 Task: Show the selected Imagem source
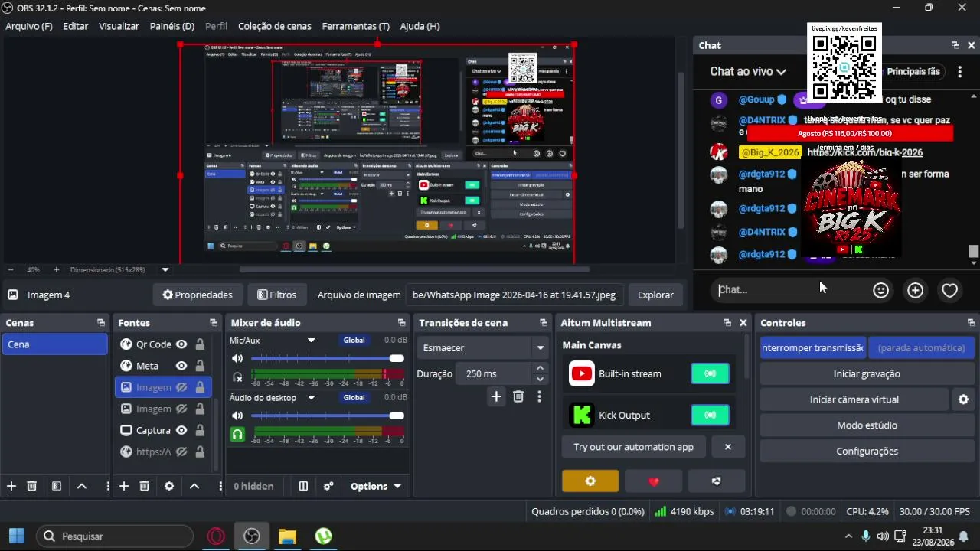(x=181, y=387)
